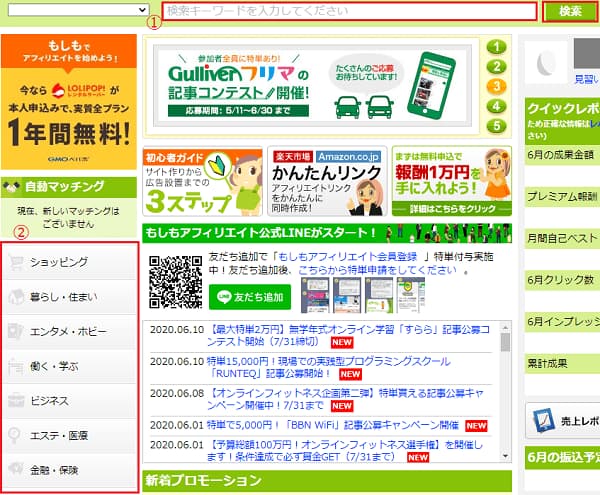
Task: Open the かんたんリンク banner
Action: [x=327, y=182]
